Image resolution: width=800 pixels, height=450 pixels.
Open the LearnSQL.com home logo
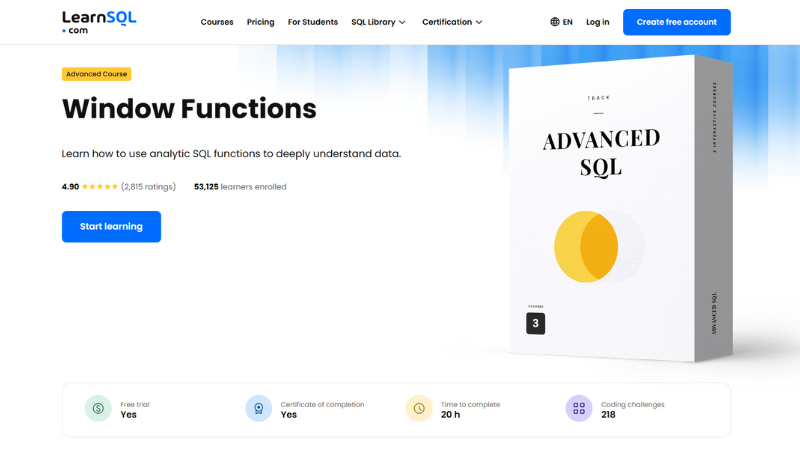point(99,22)
